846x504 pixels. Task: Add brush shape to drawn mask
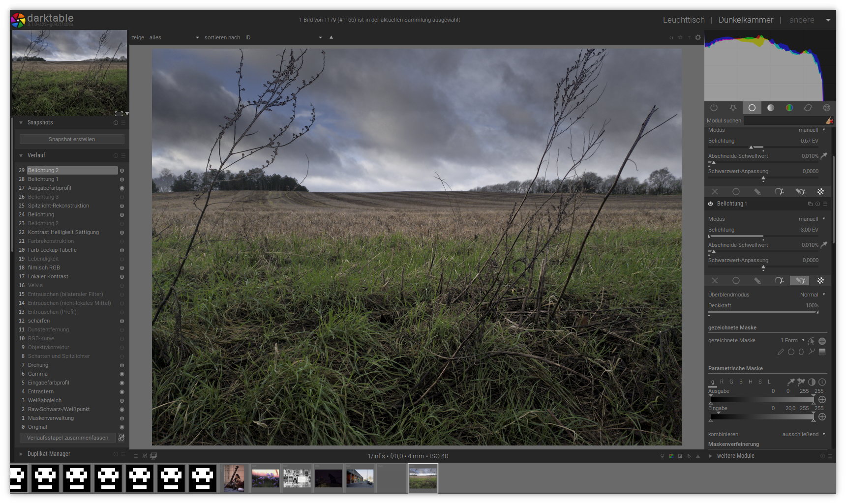coord(781,352)
